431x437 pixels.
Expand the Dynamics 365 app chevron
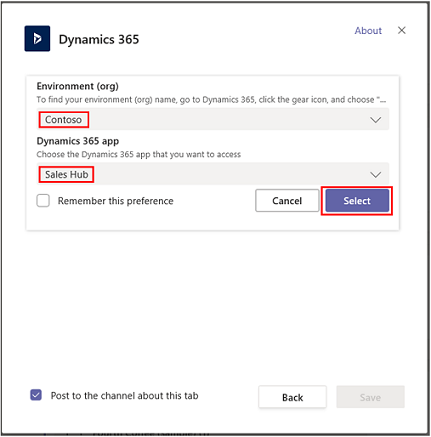pos(376,174)
